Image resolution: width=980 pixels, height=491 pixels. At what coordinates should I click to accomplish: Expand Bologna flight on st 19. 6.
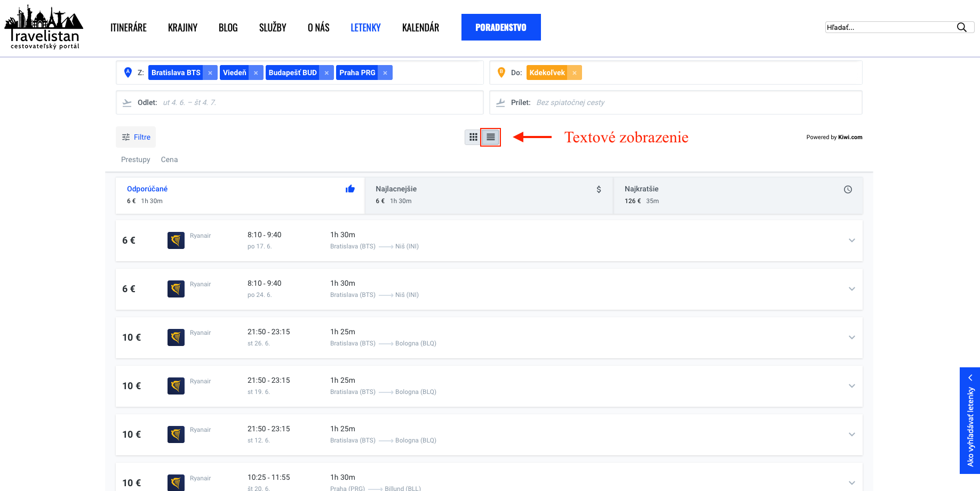(852, 386)
